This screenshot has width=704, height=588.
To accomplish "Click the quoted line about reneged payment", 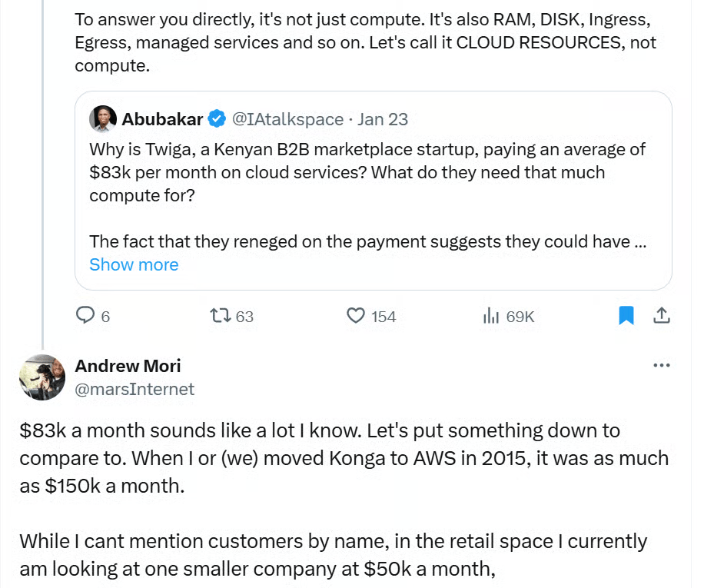I will point(367,241).
